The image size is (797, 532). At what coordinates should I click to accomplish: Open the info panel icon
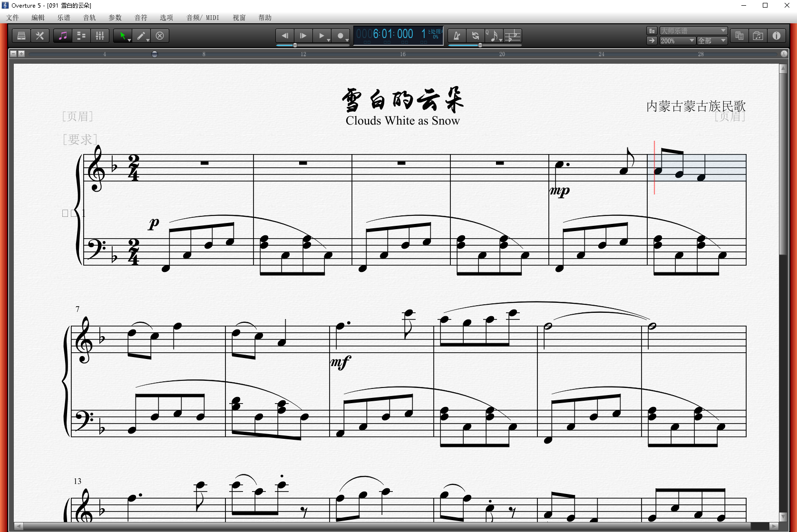777,36
